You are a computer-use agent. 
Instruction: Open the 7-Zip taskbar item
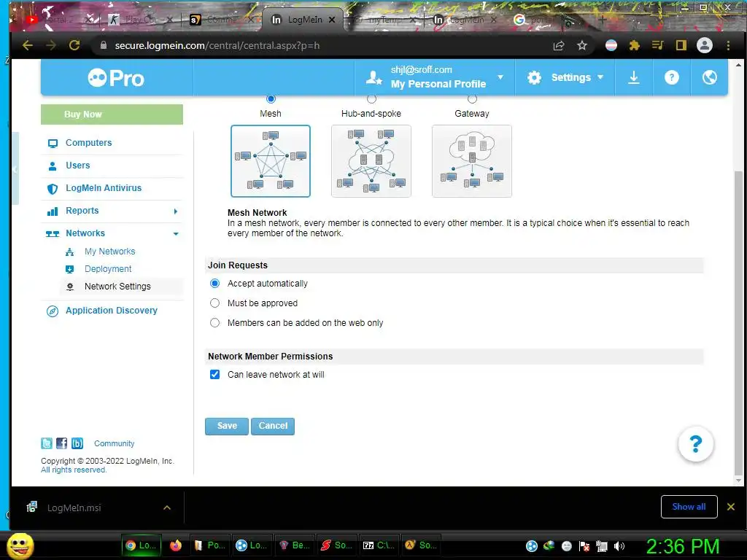[x=379, y=545]
